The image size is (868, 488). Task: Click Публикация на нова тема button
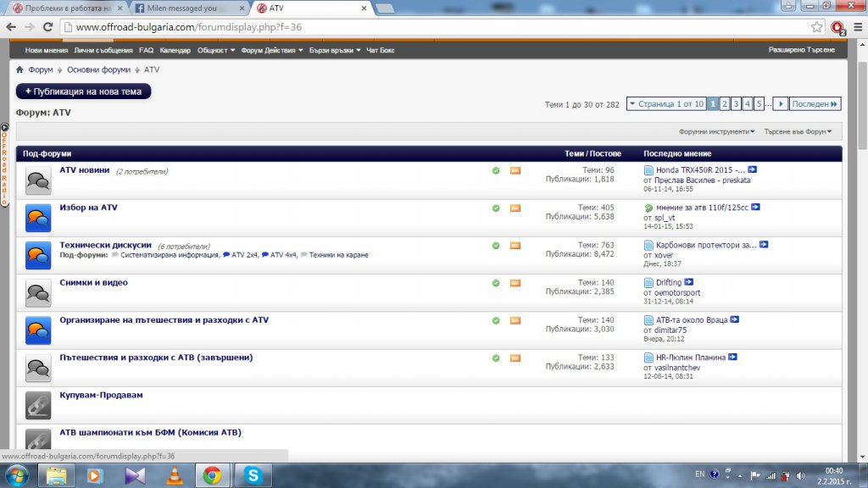84,91
